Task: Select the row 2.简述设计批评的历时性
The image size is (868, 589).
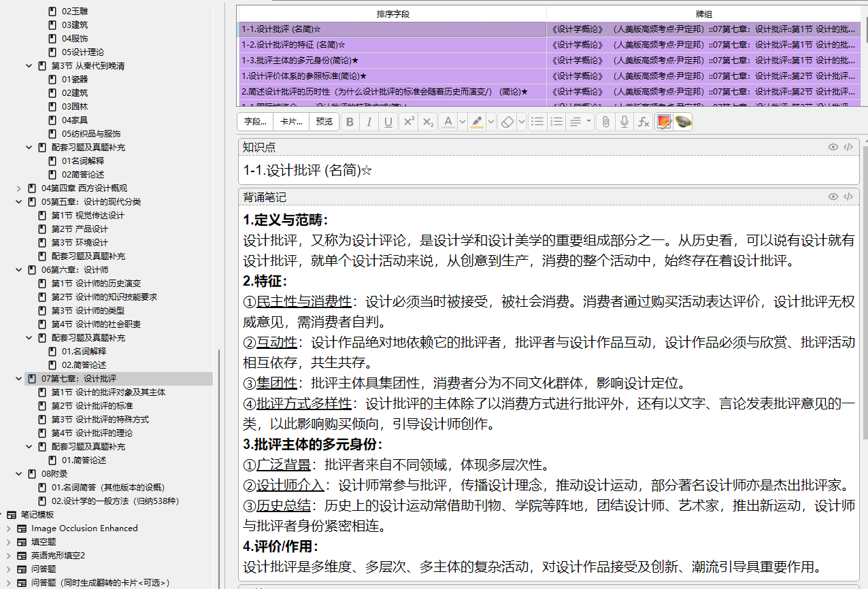Action: click(x=548, y=92)
